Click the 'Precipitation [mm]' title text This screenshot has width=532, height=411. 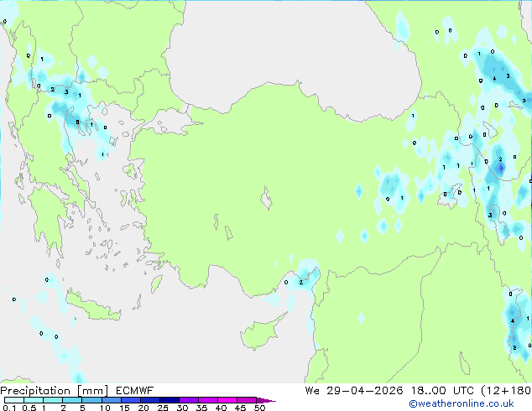tap(55, 391)
